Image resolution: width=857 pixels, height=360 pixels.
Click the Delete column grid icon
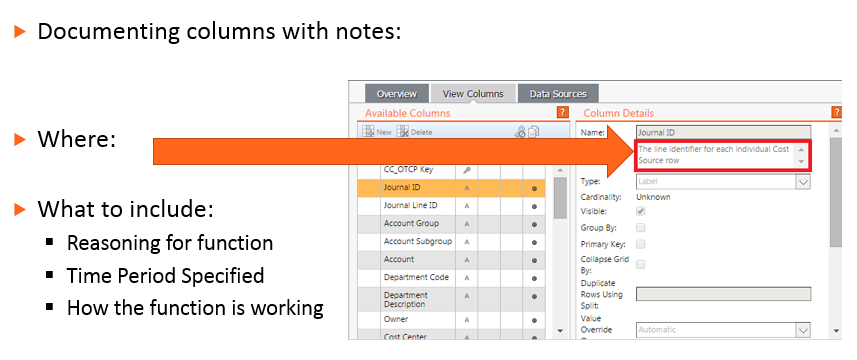tap(403, 132)
